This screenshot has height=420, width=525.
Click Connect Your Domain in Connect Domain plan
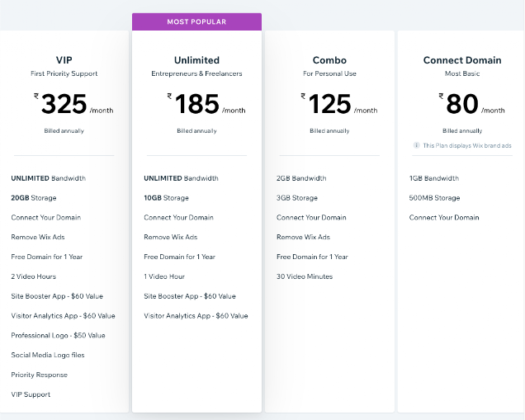444,218
